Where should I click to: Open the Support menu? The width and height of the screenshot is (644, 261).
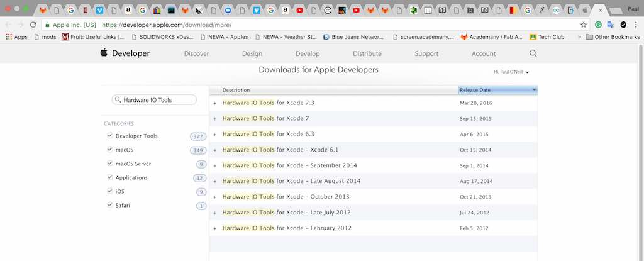point(426,53)
